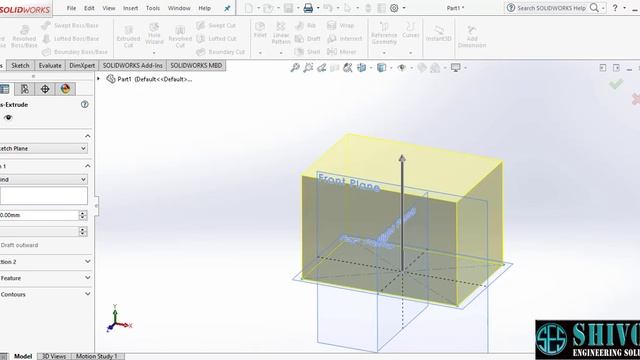Click the Print icon in title toolbar
The image size is (640, 360).
point(308,8)
